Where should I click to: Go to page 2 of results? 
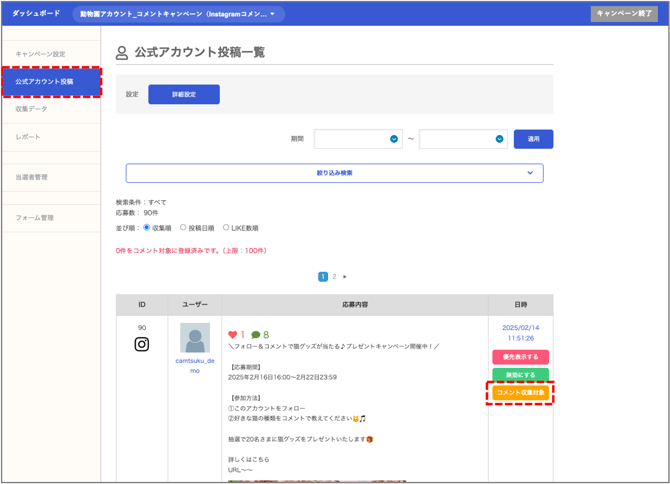click(x=334, y=276)
